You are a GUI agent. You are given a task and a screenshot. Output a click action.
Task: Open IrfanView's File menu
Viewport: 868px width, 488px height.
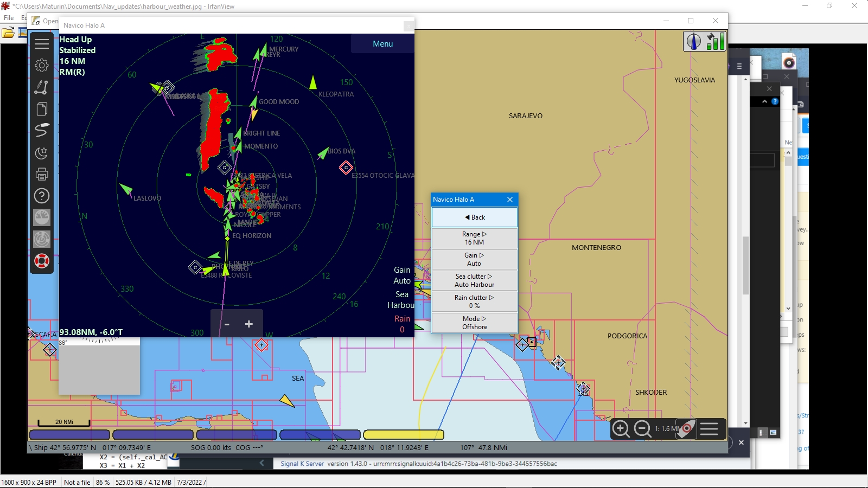click(x=8, y=17)
